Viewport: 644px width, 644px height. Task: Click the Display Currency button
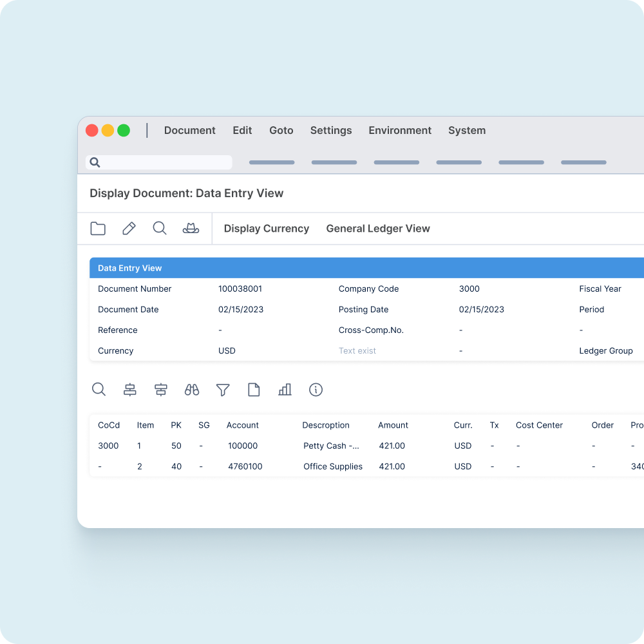pyautogui.click(x=266, y=228)
